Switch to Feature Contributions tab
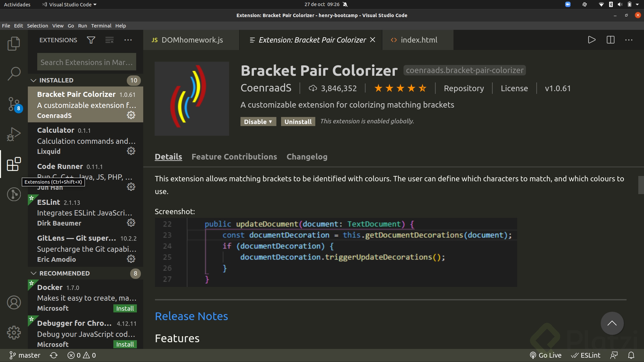Screen dimensions: 644x362 pos(234,157)
